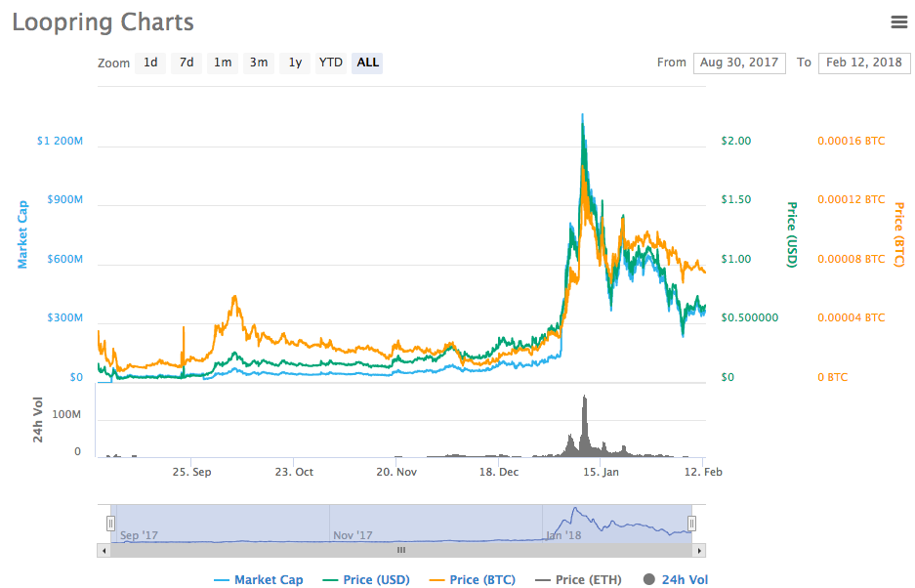This screenshot has width=915, height=588.
Task: Click the 0.00012 BTC axis label
Action: pos(852,199)
